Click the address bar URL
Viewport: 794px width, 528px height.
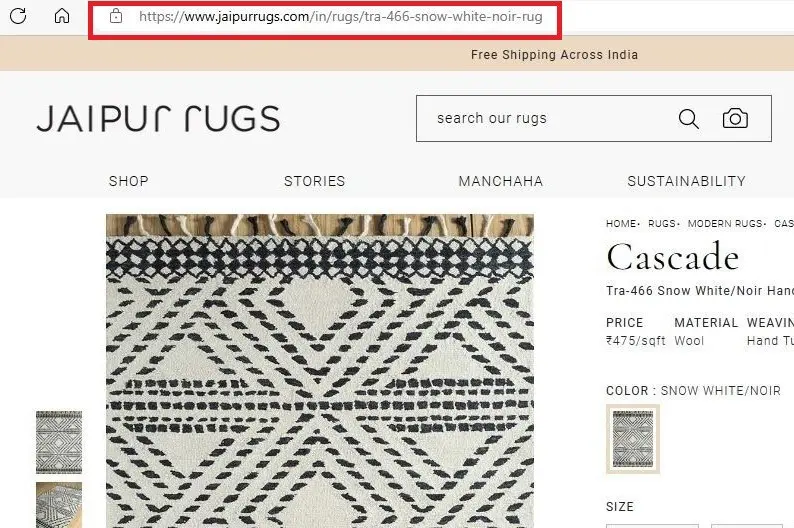(x=340, y=17)
